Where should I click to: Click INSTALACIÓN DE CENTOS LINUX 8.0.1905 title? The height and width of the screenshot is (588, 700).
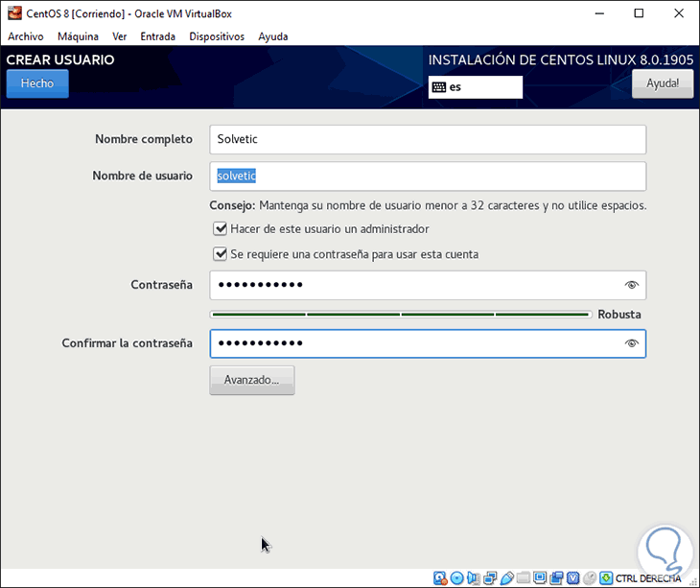pyautogui.click(x=561, y=59)
